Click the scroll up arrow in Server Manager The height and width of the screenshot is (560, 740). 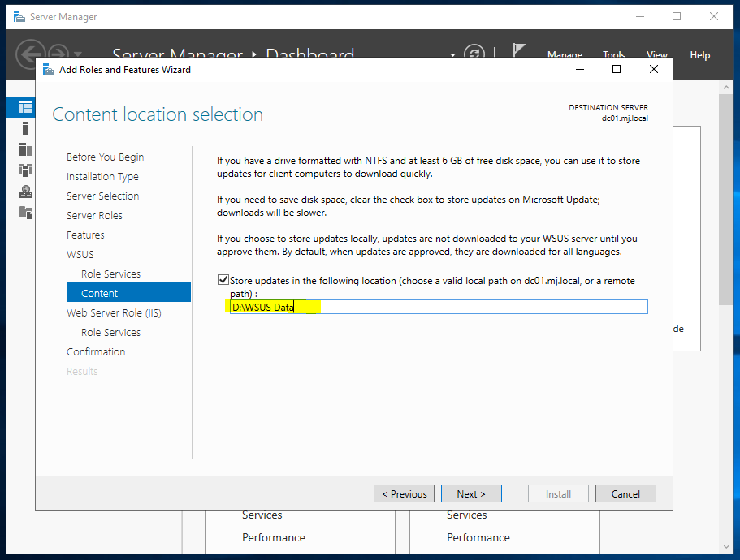[x=726, y=87]
